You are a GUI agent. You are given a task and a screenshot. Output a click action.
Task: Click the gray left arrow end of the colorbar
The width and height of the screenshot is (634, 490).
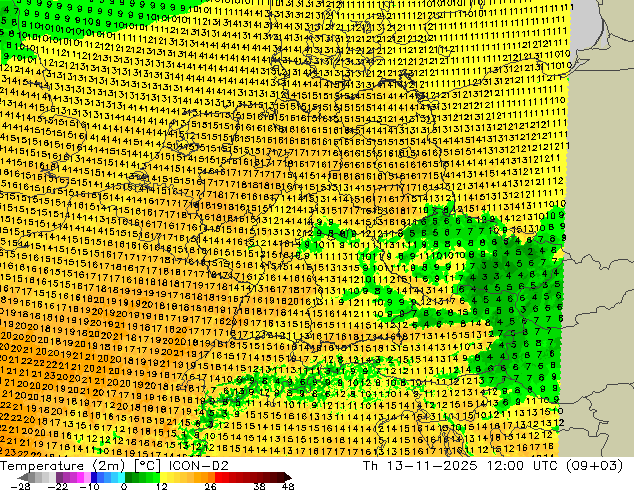(x=23, y=477)
